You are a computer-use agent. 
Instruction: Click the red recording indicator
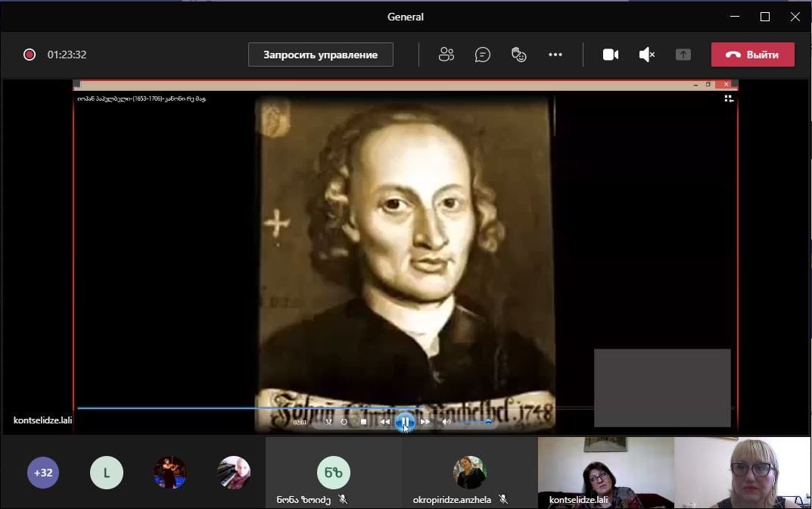[30, 55]
